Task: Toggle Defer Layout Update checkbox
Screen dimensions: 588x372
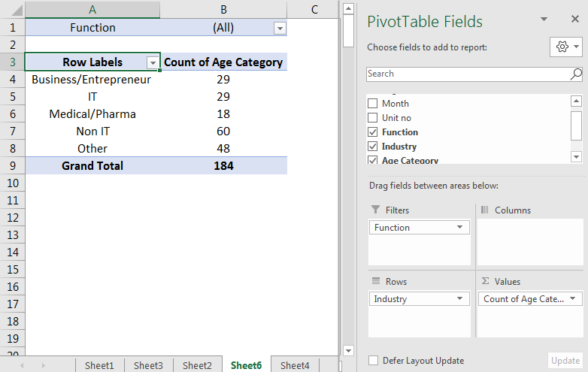Action: (x=373, y=361)
